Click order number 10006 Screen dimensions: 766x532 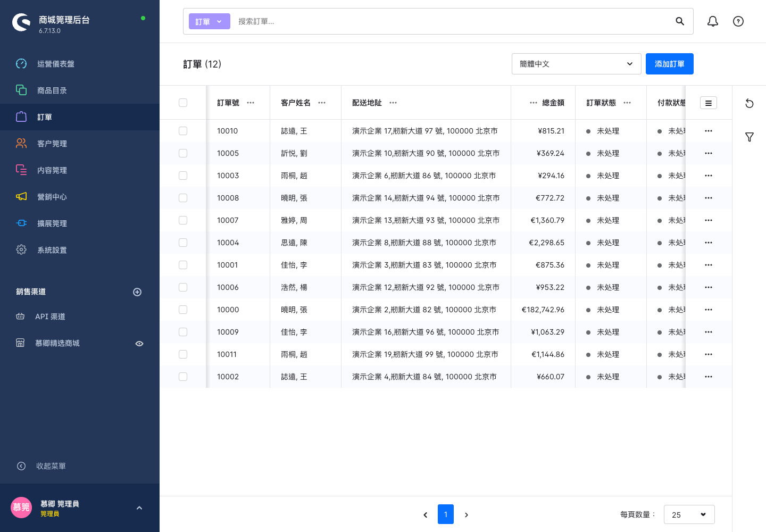[x=228, y=287]
